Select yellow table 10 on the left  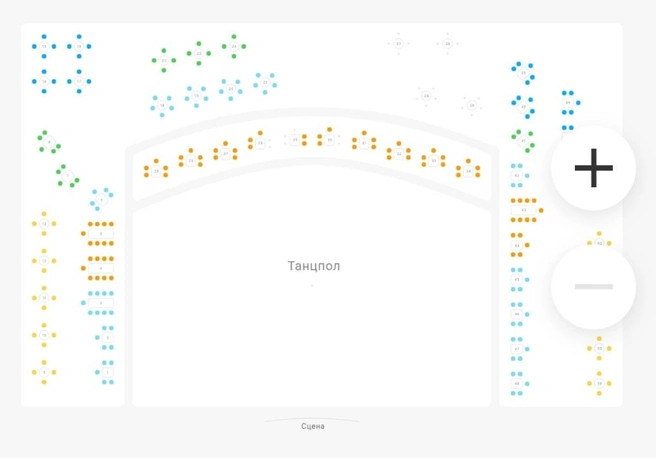point(44,335)
